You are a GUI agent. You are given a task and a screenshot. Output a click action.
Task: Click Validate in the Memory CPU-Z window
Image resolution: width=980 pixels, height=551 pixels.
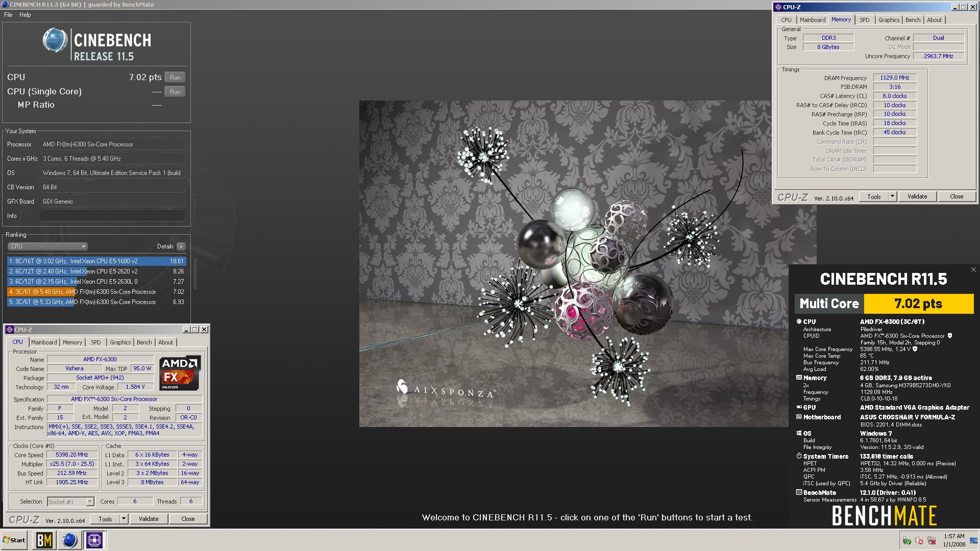[917, 196]
